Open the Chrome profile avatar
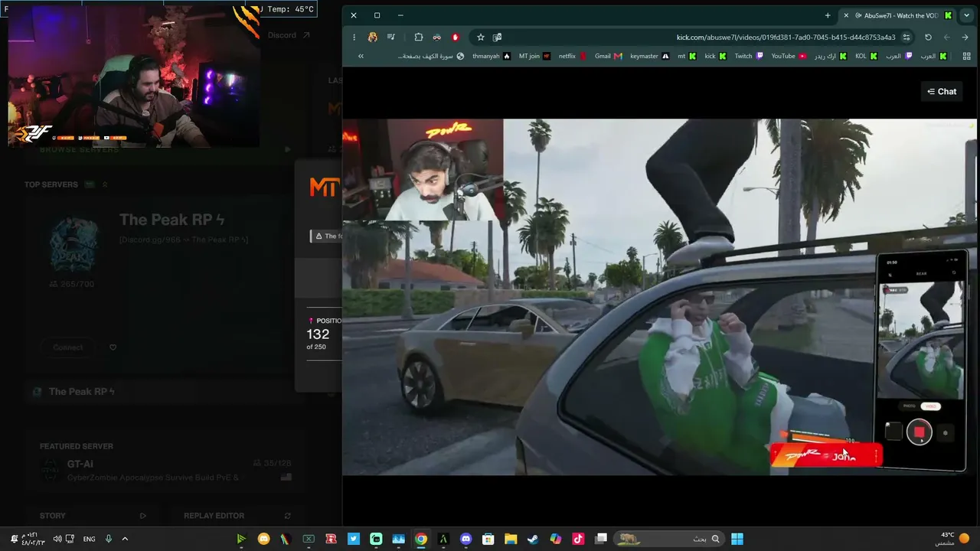This screenshot has height=551, width=980. 373,37
